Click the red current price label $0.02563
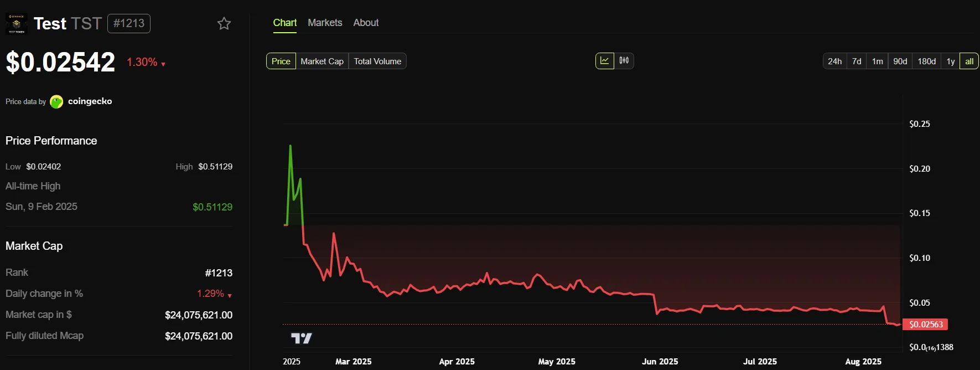The height and width of the screenshot is (370, 980). pyautogui.click(x=925, y=325)
